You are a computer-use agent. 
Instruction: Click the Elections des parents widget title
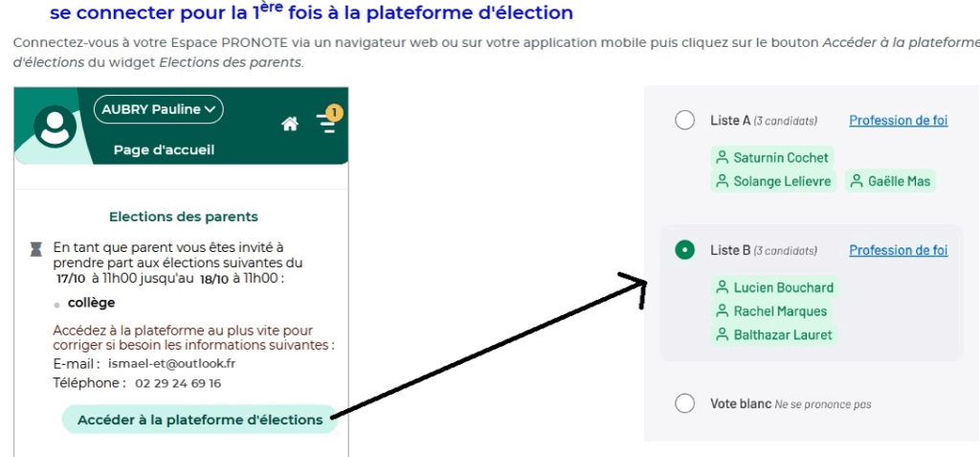(x=184, y=217)
